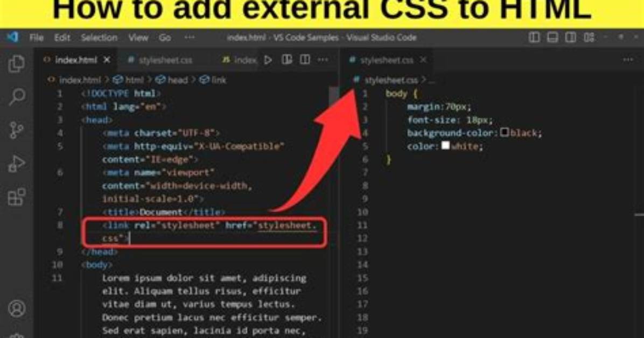Viewport: 644px width, 338px height.
Task: Toggle the bottom panel layout icon
Action: pos(552,37)
